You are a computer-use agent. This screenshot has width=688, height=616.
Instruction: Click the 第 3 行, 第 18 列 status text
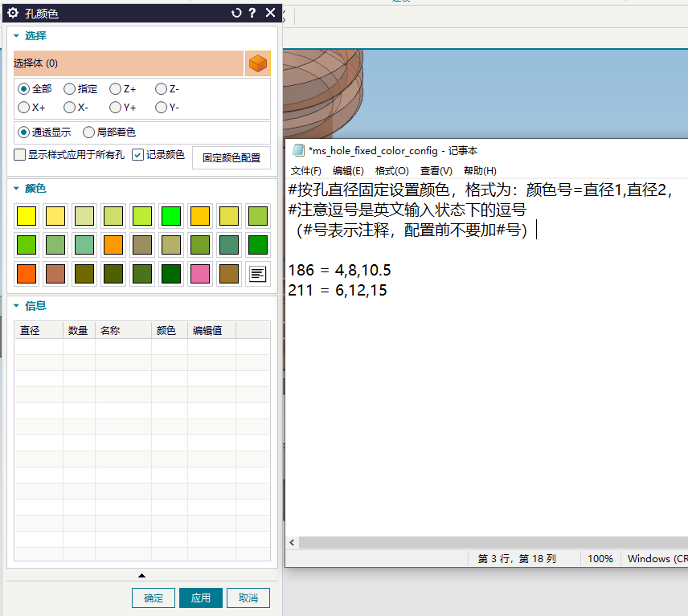(517, 558)
